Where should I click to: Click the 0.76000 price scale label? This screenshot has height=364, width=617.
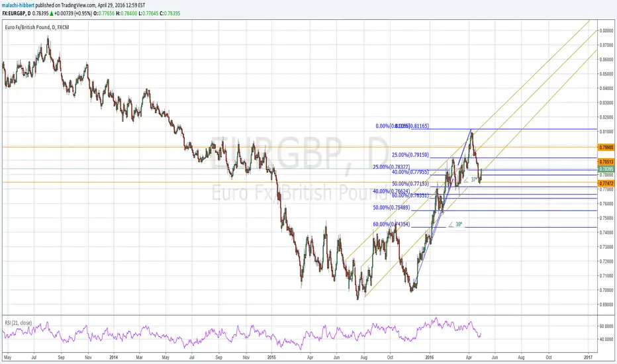pyautogui.click(x=606, y=203)
